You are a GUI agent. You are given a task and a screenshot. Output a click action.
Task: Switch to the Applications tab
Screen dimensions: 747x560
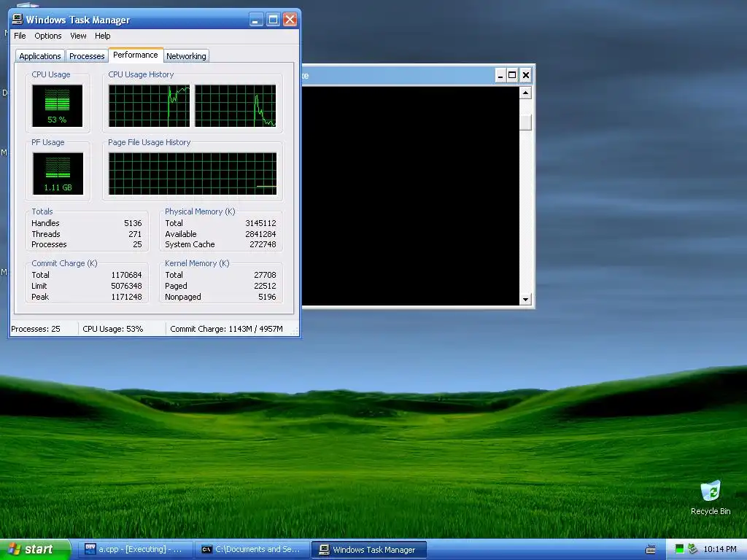[x=40, y=56]
